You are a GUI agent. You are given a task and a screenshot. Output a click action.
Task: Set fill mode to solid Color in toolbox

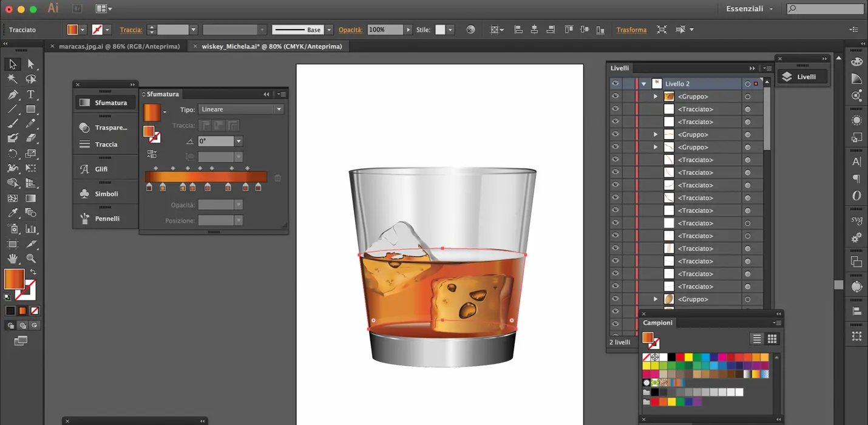(x=10, y=311)
